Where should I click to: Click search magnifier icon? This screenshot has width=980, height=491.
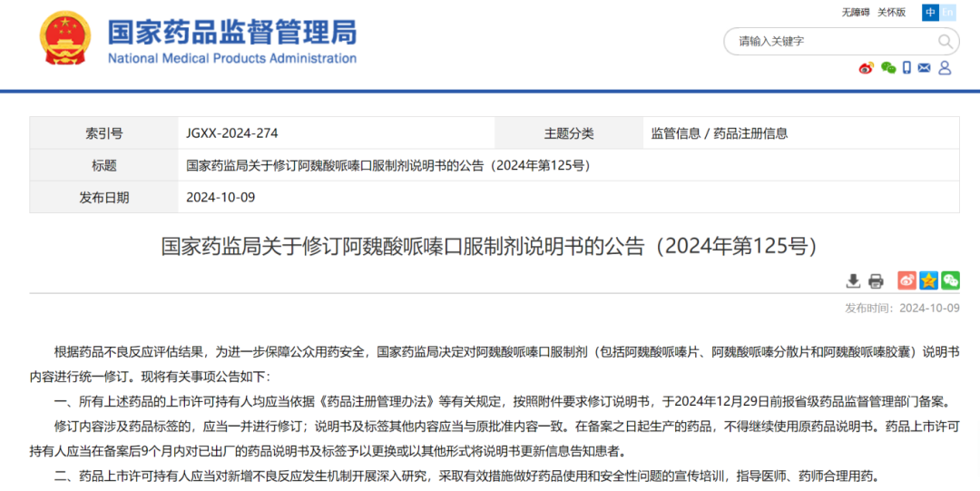(945, 41)
